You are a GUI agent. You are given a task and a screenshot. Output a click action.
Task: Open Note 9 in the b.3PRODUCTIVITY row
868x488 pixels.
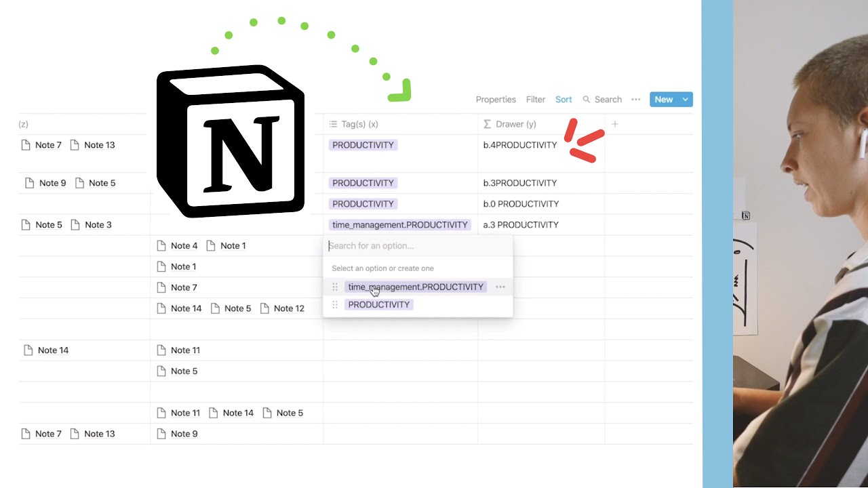(x=45, y=182)
